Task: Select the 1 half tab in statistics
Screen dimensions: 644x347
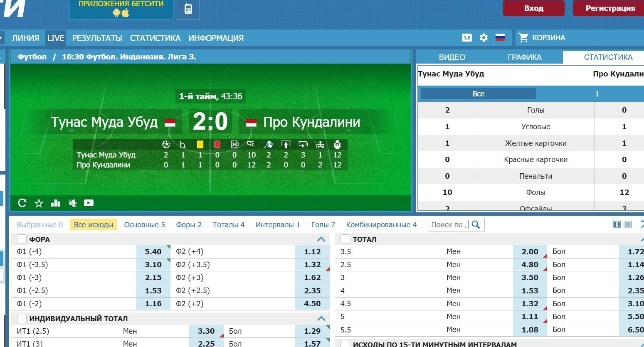Action: click(597, 94)
